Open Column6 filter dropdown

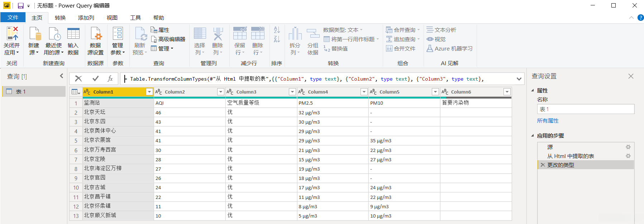507,92
